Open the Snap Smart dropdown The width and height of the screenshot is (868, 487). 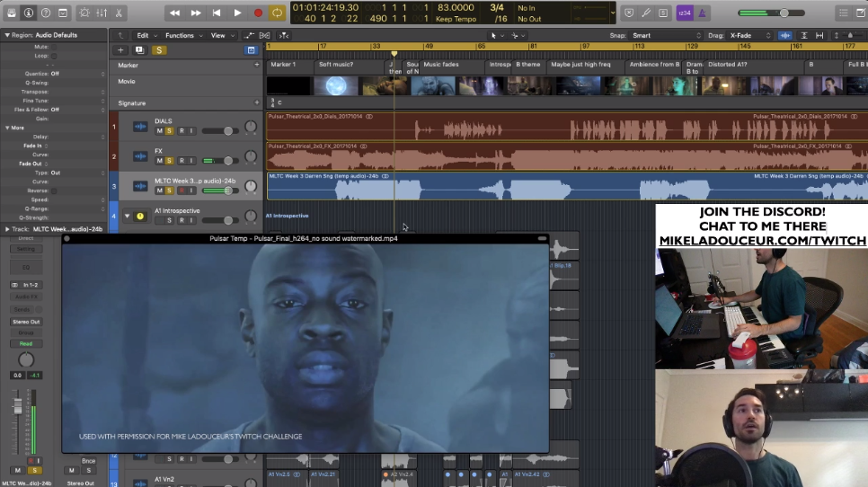point(666,35)
